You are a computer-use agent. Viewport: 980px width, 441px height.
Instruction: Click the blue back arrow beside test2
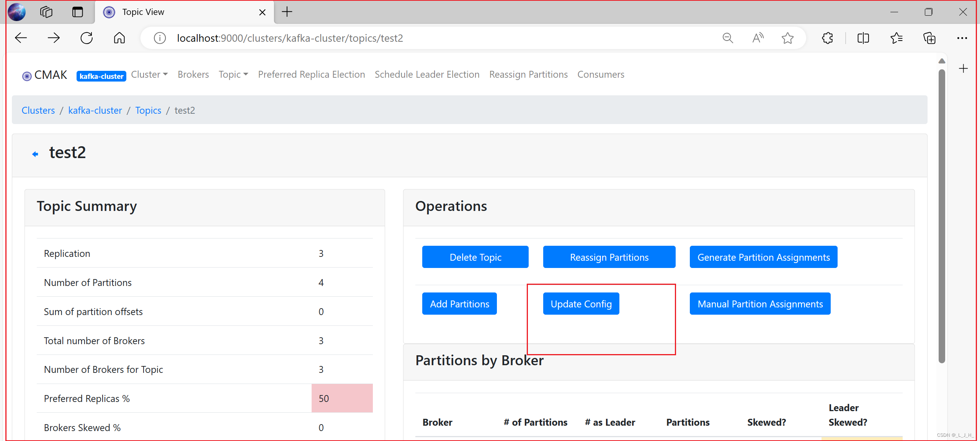[x=35, y=154]
